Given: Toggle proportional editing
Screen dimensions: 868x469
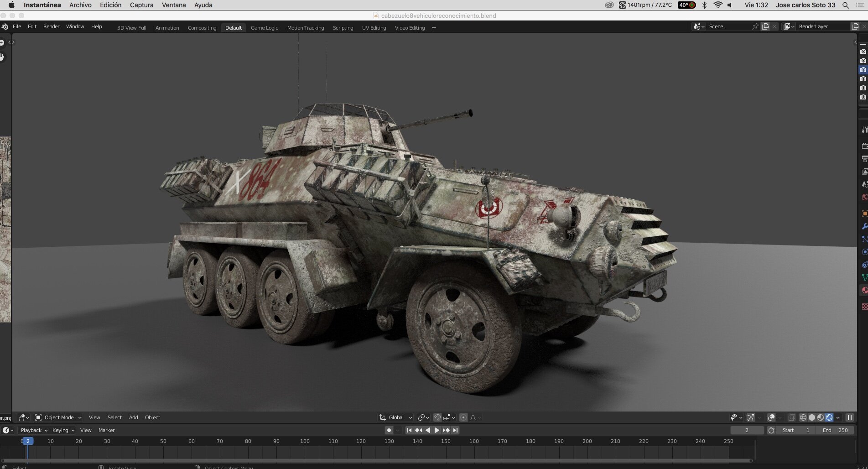Looking at the screenshot, I should pos(463,417).
